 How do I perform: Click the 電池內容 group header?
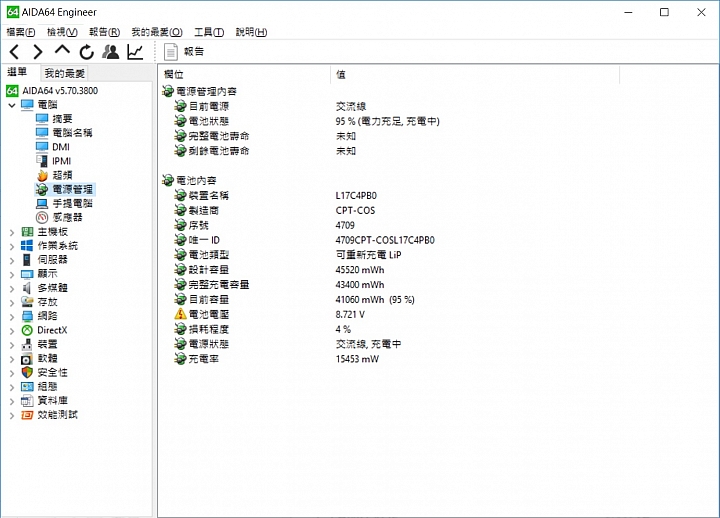coord(189,180)
